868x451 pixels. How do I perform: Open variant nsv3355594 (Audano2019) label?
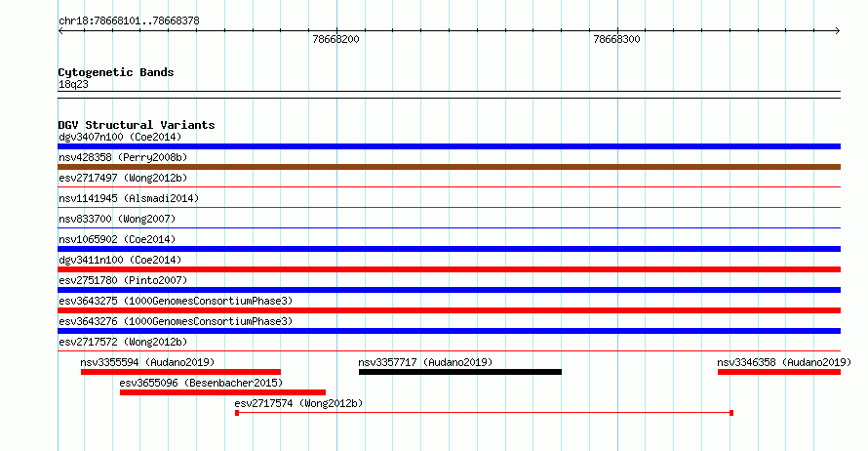coord(147,362)
